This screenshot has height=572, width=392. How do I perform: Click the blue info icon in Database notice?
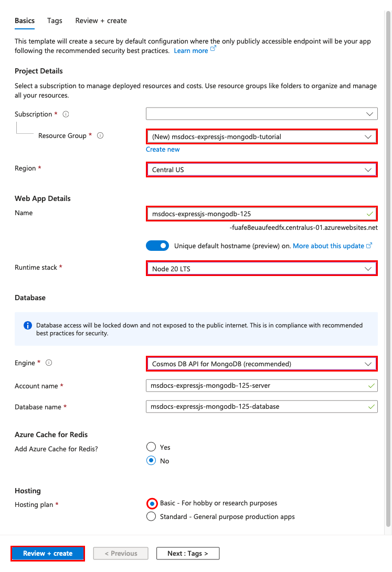pos(28,325)
